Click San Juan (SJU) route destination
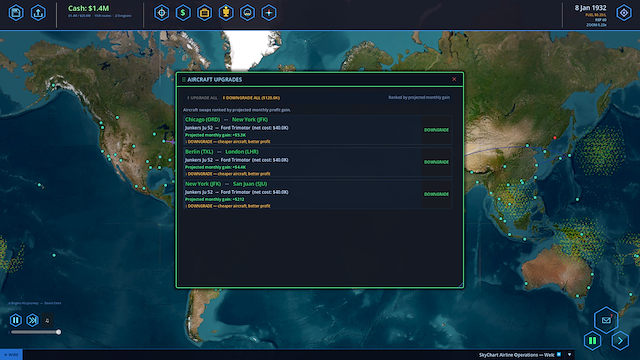The height and width of the screenshot is (360, 640). (250, 184)
